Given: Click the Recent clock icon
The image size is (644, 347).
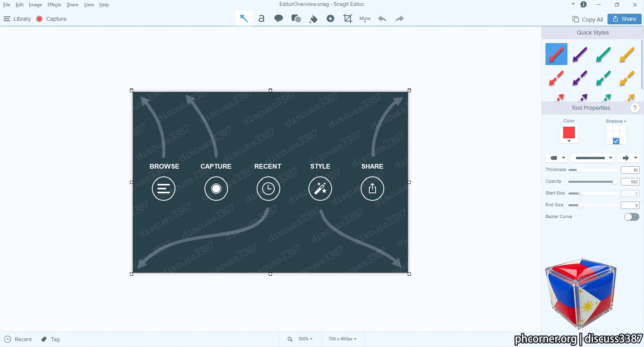Looking at the screenshot, I should [7, 339].
